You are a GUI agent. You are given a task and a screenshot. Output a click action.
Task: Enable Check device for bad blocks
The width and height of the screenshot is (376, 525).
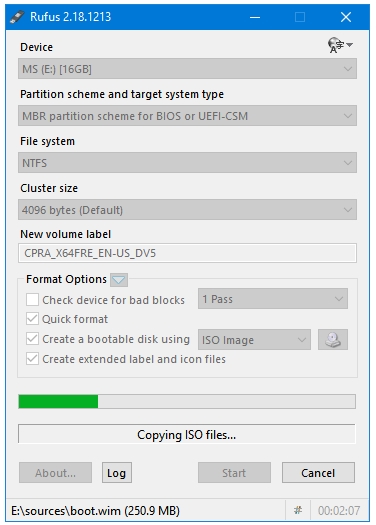click(32, 300)
